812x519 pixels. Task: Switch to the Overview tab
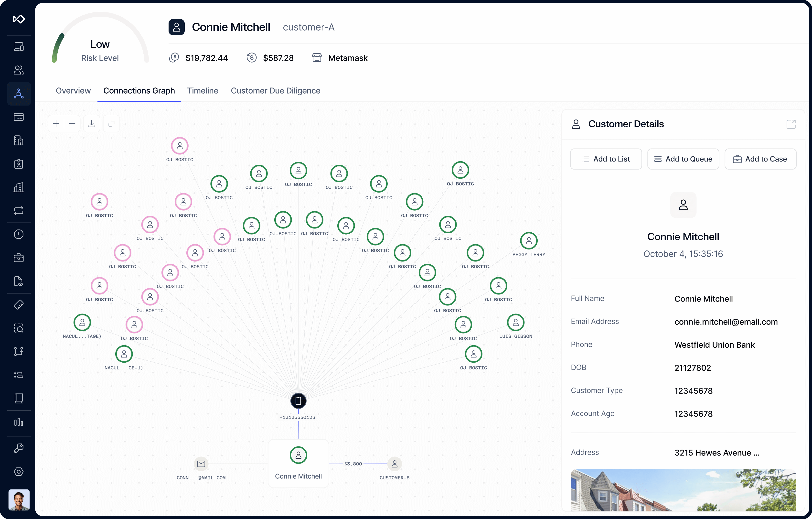(73, 91)
